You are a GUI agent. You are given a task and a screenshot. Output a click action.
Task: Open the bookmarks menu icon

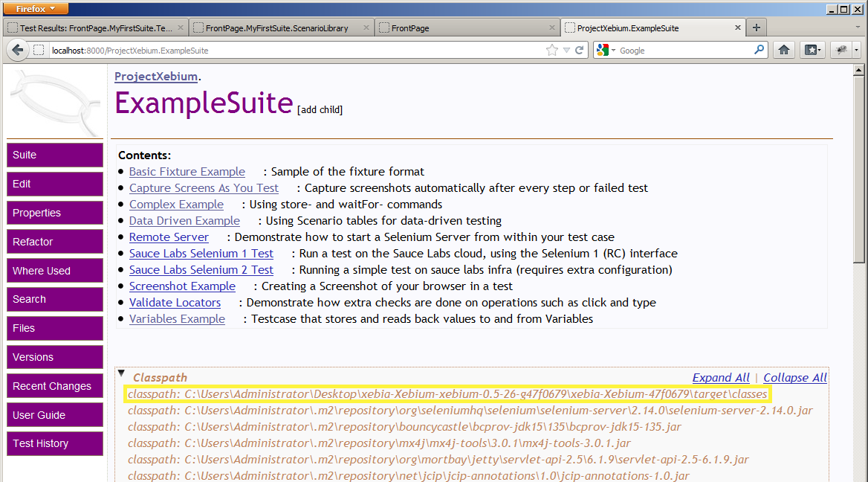(813, 51)
